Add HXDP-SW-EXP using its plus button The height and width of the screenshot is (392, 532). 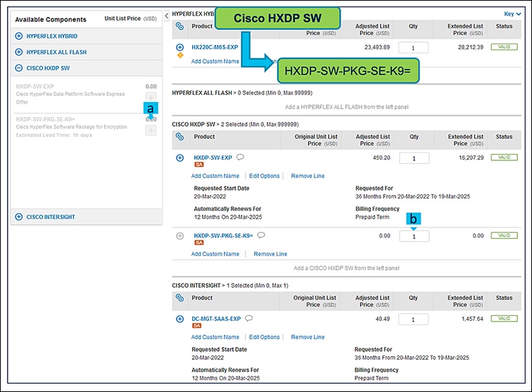click(x=151, y=97)
